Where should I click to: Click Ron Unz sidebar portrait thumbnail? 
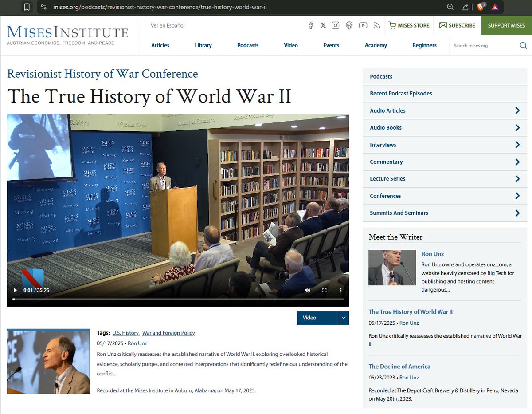click(392, 268)
